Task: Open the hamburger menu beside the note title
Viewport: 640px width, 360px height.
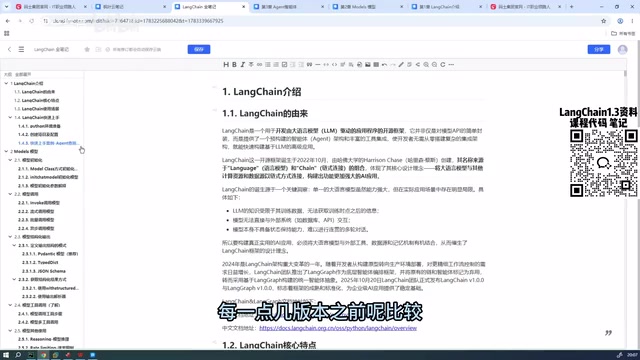Action: pyautogui.click(x=21, y=49)
